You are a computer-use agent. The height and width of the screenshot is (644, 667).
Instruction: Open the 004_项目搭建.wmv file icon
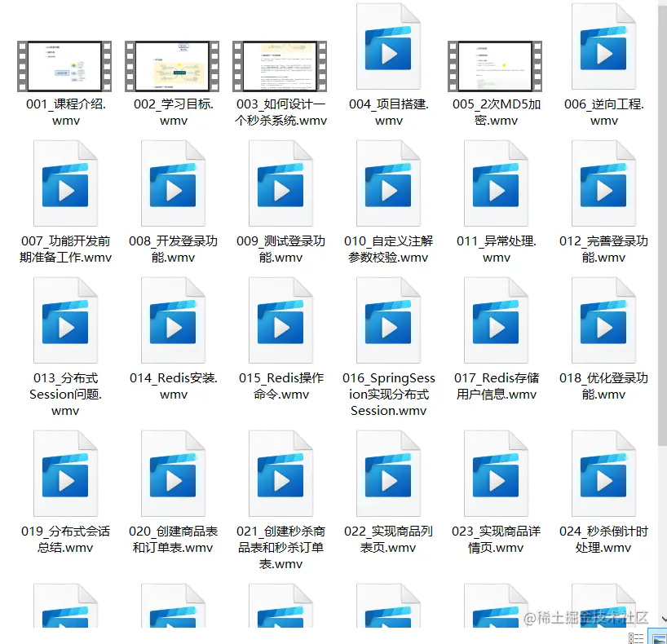pos(389,46)
